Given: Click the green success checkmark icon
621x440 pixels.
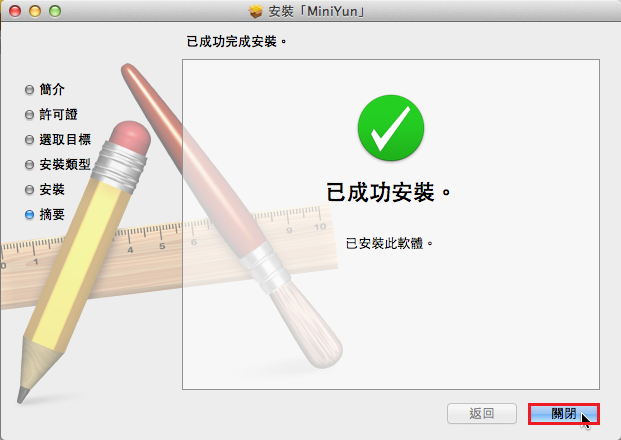Looking at the screenshot, I should point(391,128).
